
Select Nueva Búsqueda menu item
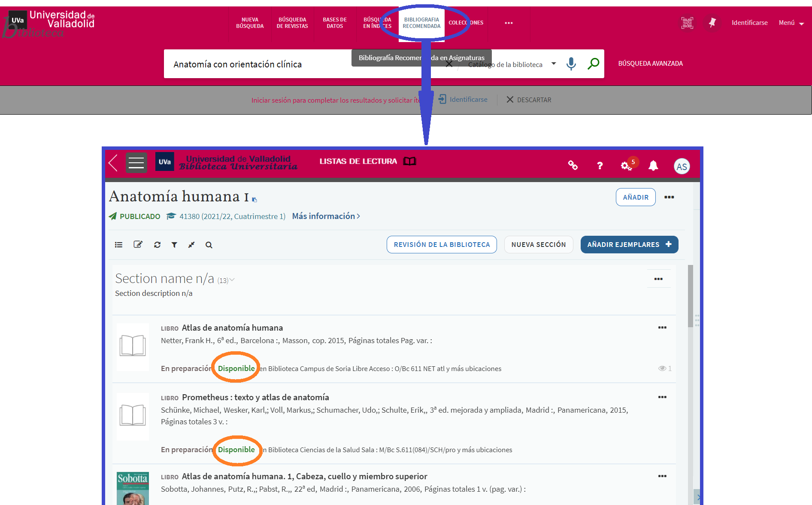coord(250,23)
